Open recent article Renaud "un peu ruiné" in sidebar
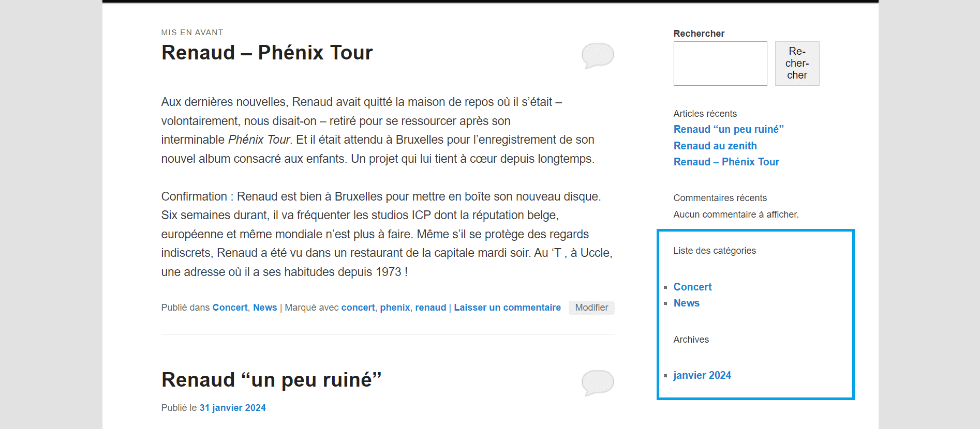Image resolution: width=980 pixels, height=429 pixels. click(x=729, y=129)
